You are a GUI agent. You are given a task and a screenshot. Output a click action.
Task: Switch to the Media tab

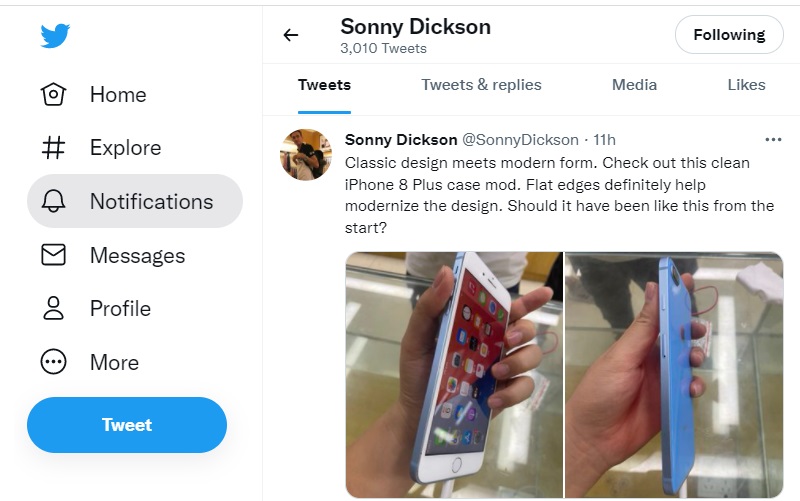click(x=634, y=85)
